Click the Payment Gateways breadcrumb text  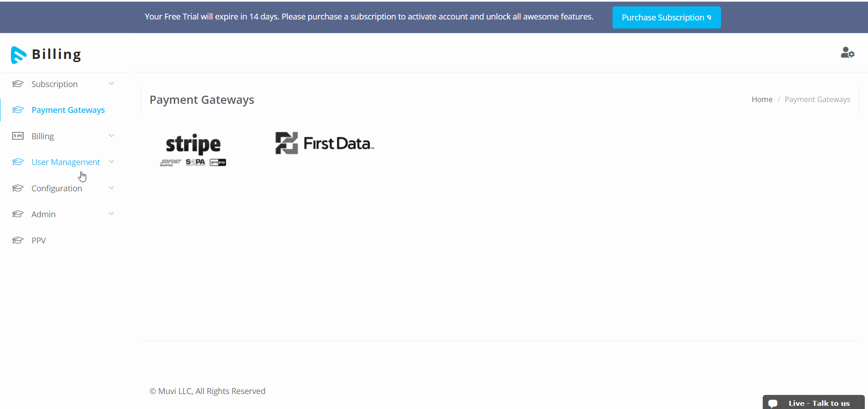point(817,99)
